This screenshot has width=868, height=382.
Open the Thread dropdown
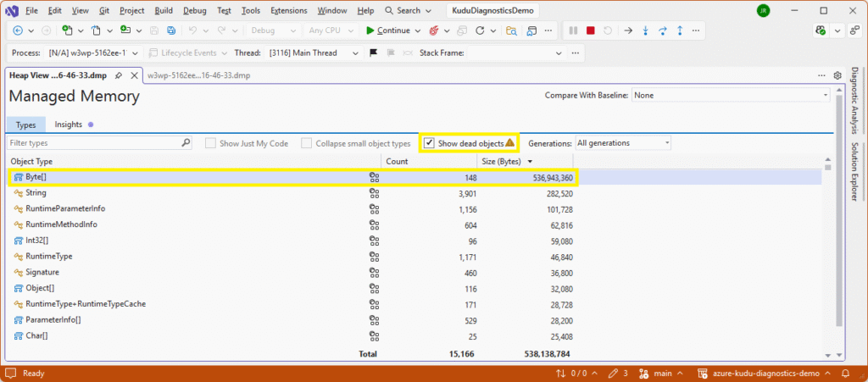[x=314, y=53]
